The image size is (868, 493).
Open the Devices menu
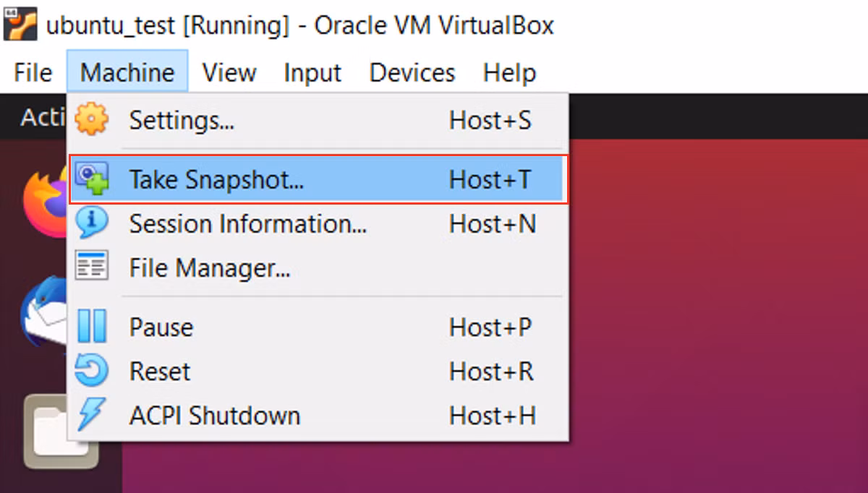pos(412,72)
